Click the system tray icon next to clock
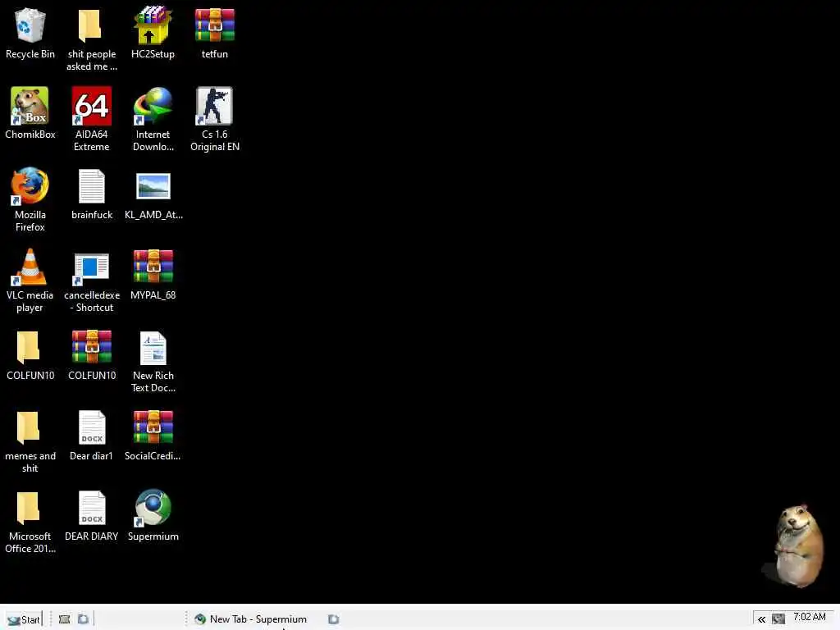The width and height of the screenshot is (840, 630). tap(778, 619)
